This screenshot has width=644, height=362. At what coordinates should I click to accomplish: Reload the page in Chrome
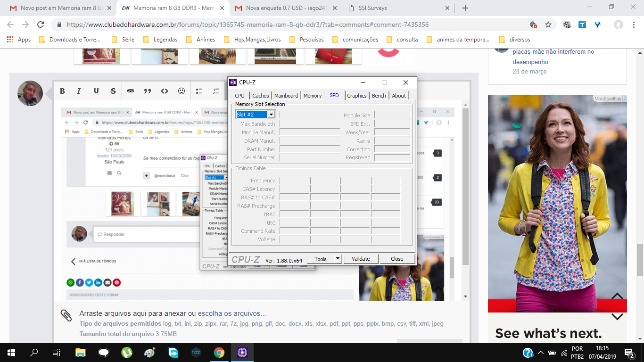coord(41,25)
